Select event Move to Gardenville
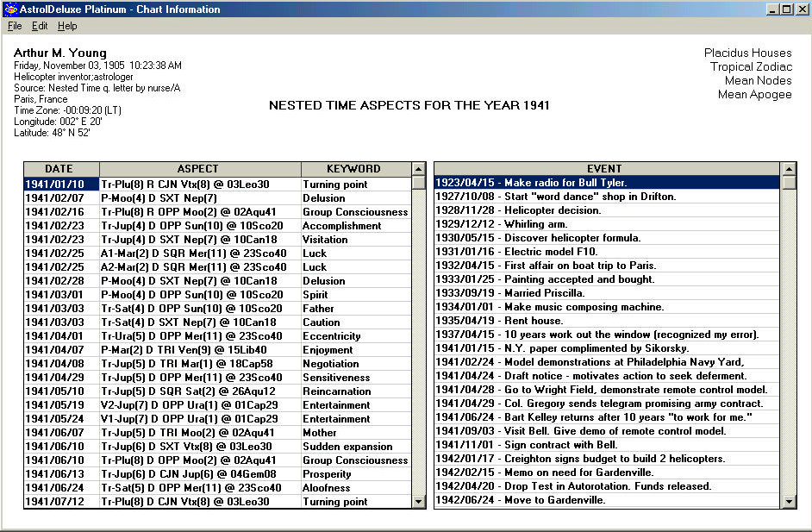The image size is (812, 532). point(606,500)
